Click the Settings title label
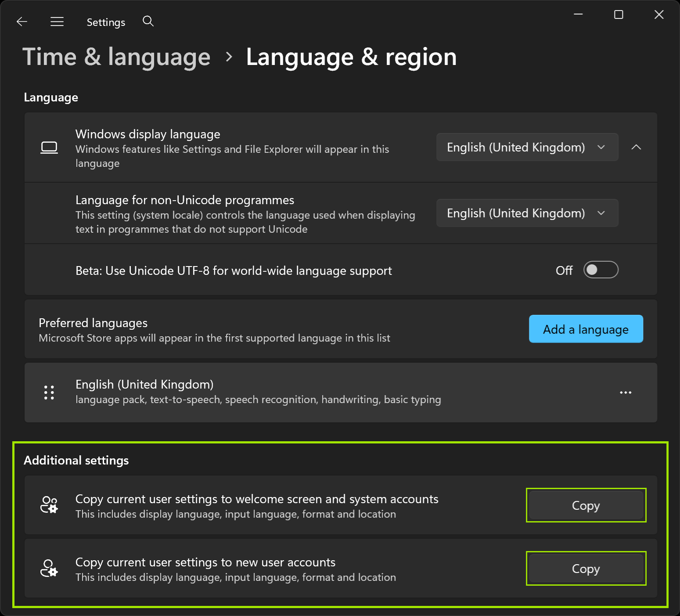Screen dimensions: 680x616 coord(105,22)
